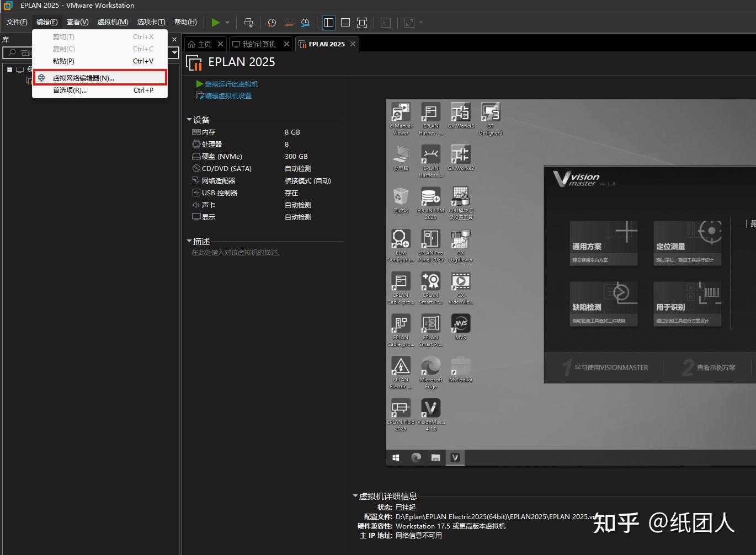Open the snapshot manager icon
This screenshot has width=756, height=555.
(x=305, y=23)
